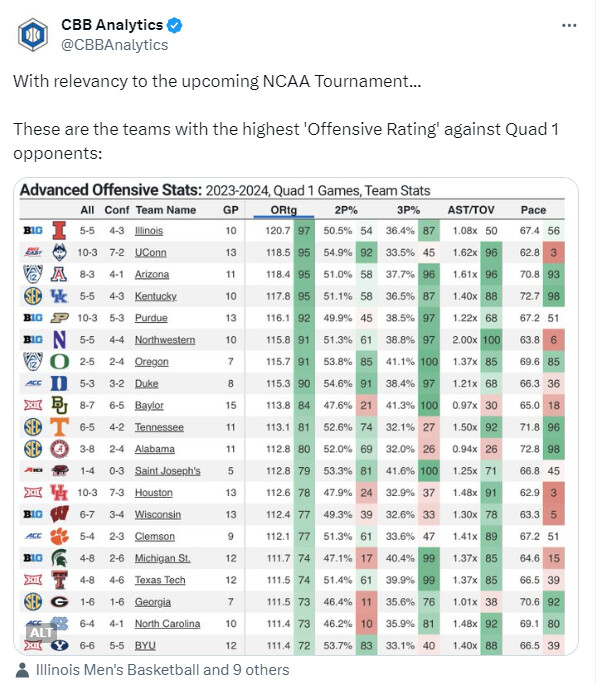Click the Saint Joseph's team name

[x=168, y=470]
